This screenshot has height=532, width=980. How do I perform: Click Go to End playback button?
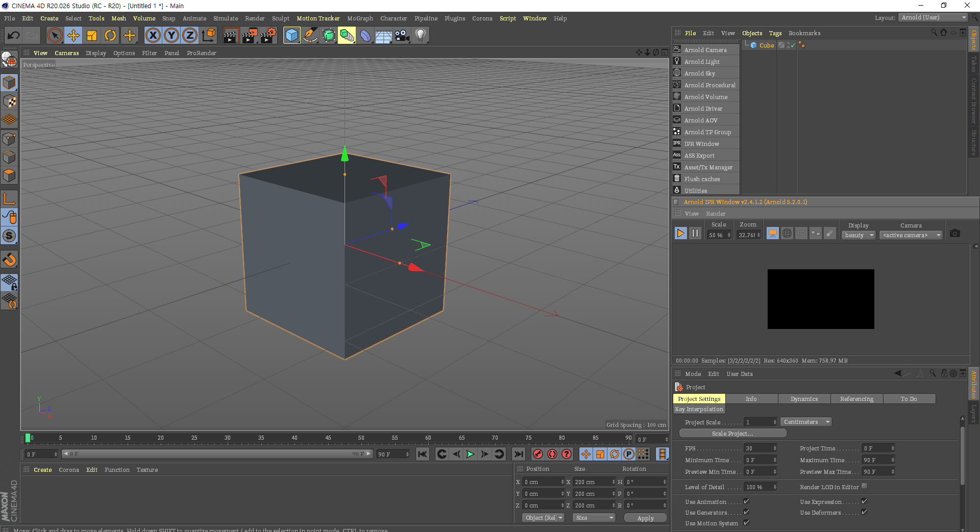pos(519,454)
